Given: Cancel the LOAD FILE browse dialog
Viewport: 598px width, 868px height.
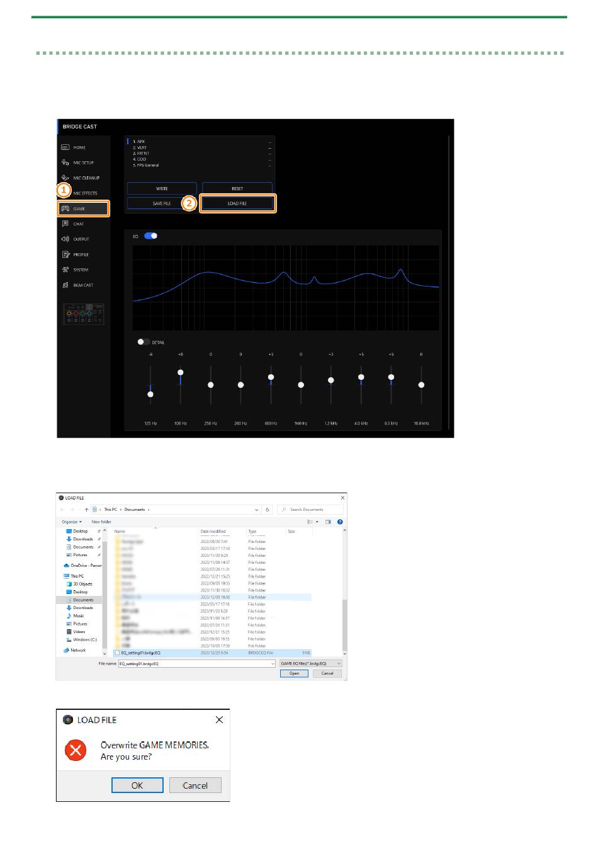Looking at the screenshot, I should coord(327,673).
